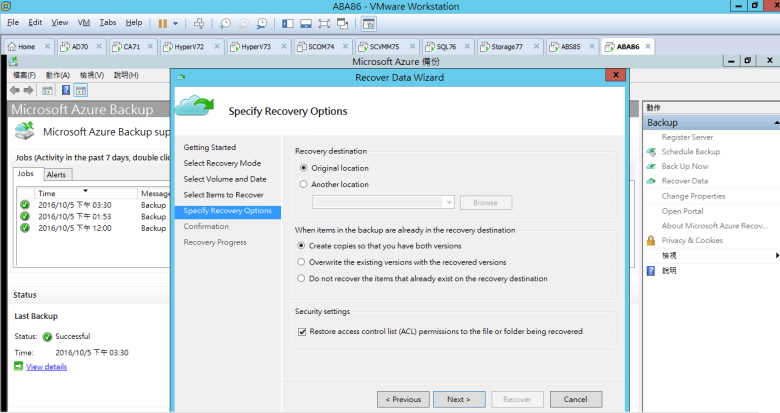Click the back arrow in MMC toolbar
This screenshot has width=780, height=413.
tap(15, 90)
